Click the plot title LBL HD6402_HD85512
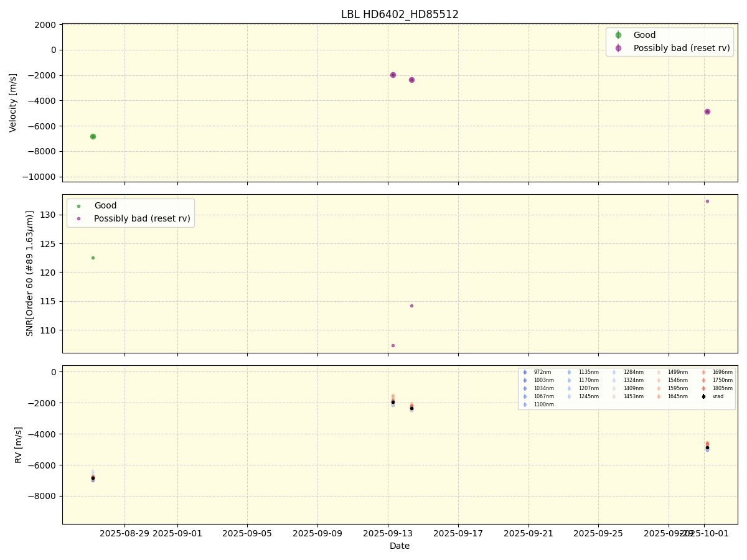 [x=400, y=14]
